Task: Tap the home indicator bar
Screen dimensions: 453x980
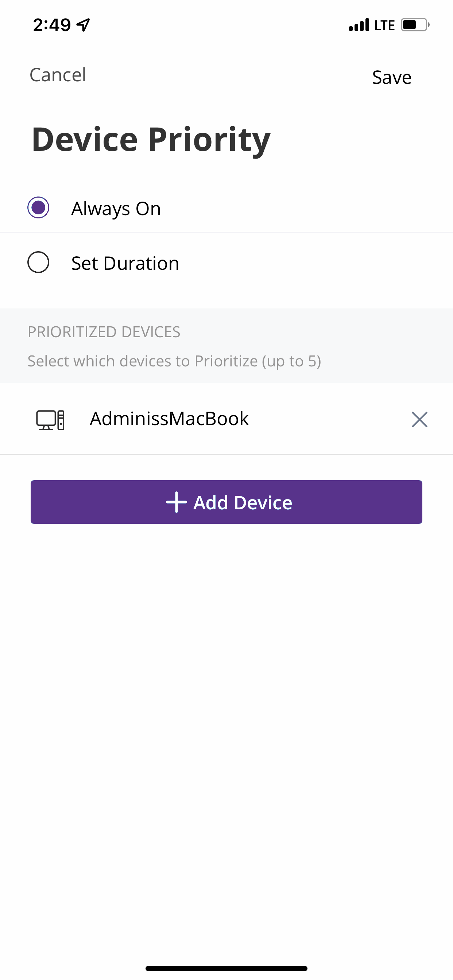Action: coord(226,968)
